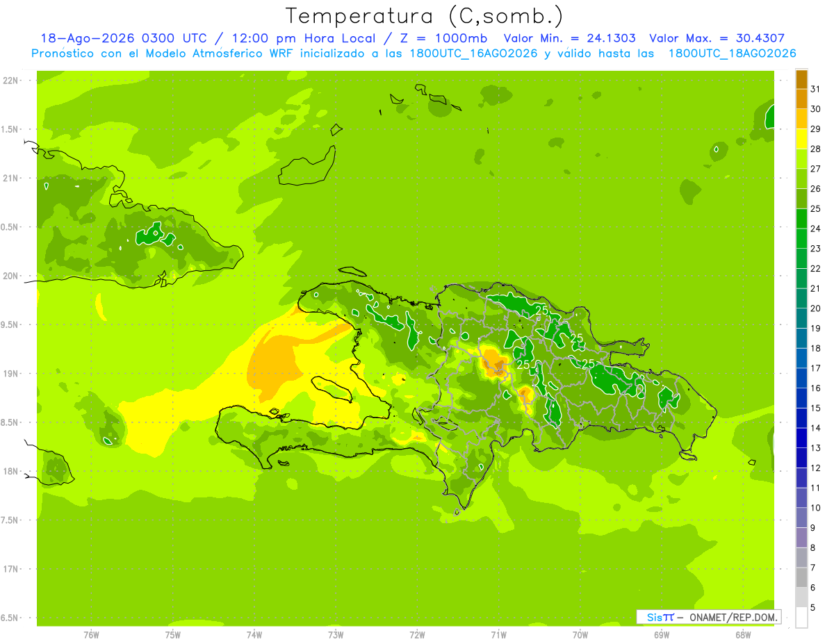Pick the legend color band between 25 and 26
Screen dimensions: 834x644
coord(801,199)
